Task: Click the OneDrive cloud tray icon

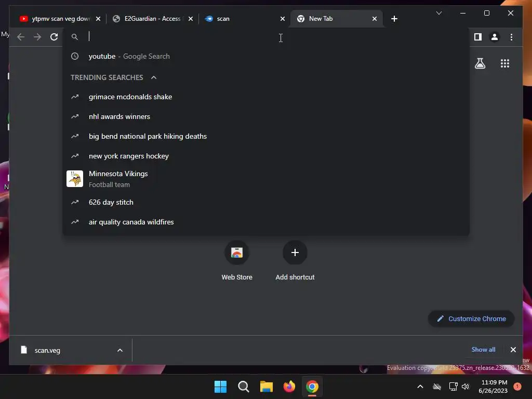Action: point(437,387)
